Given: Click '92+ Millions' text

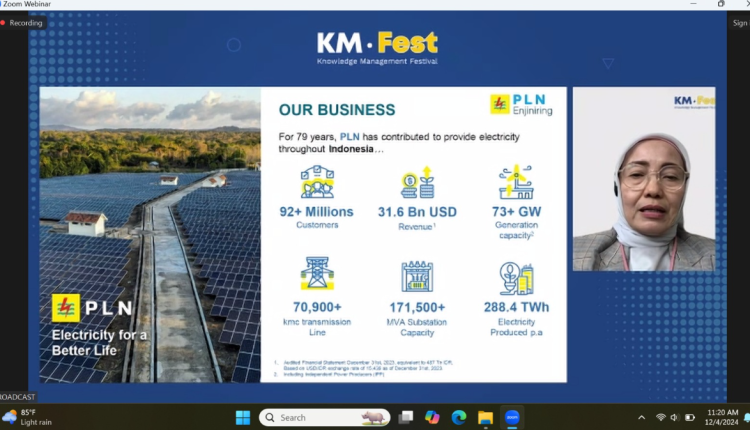Looking at the screenshot, I should click(317, 212).
